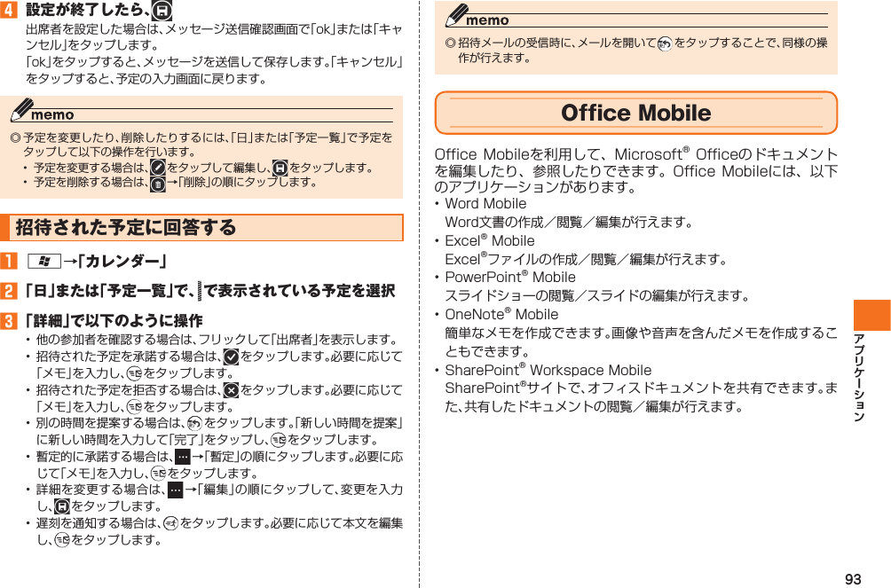
Task: Click the memo pencil icon above 招待メールの受信時に note
Action: click(x=457, y=15)
